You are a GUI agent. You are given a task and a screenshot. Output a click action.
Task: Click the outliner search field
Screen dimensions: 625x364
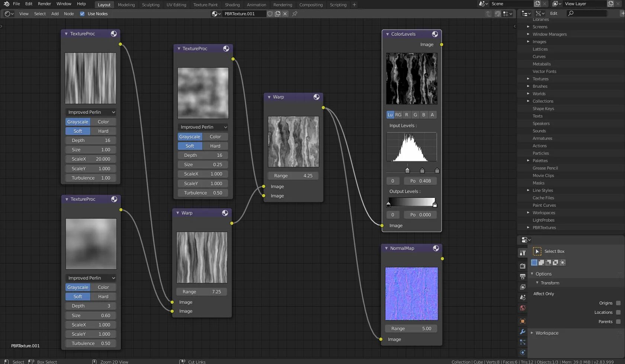coord(587,13)
